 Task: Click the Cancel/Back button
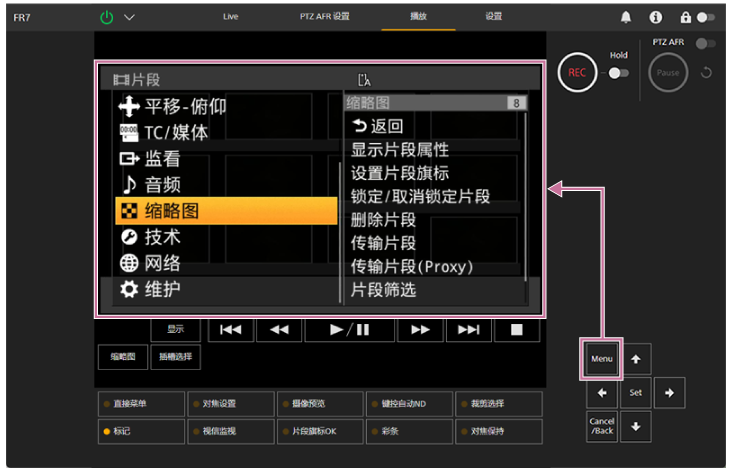coord(602,426)
